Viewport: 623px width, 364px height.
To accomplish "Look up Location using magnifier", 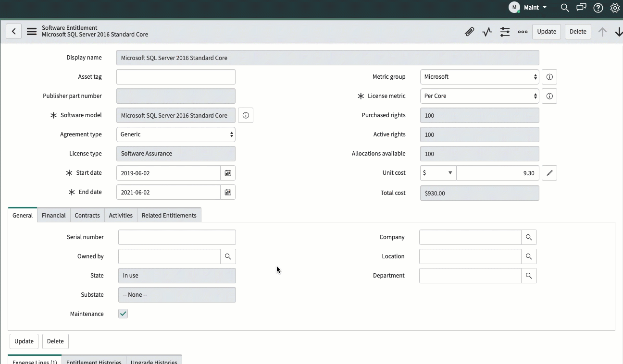I will [529, 256].
